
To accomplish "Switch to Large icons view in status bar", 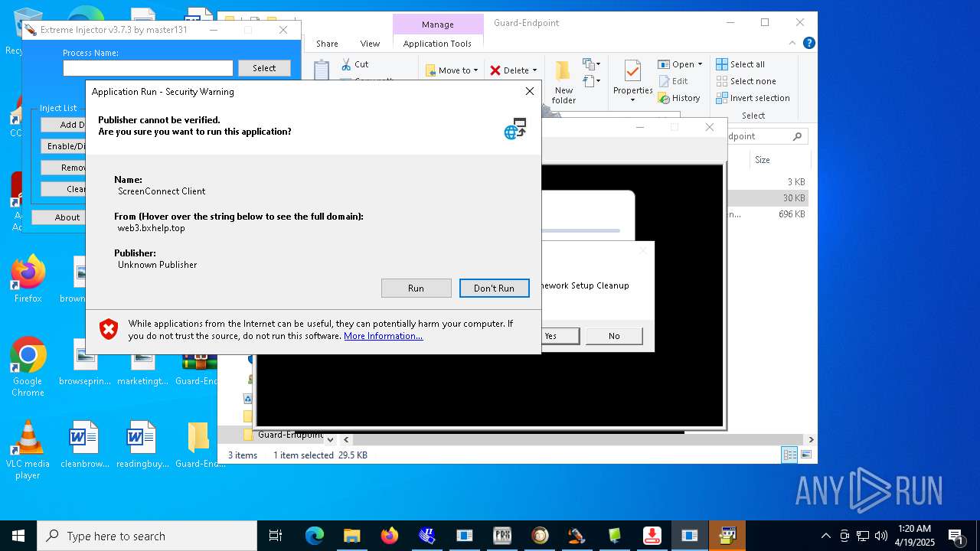I will (x=805, y=455).
